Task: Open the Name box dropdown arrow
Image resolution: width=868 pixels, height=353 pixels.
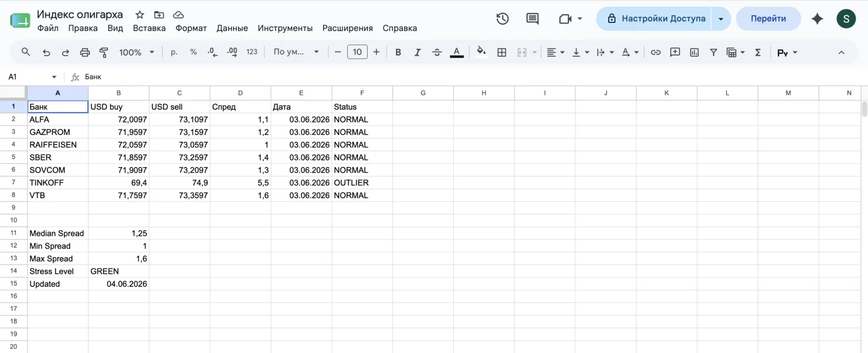Action: pos(54,77)
